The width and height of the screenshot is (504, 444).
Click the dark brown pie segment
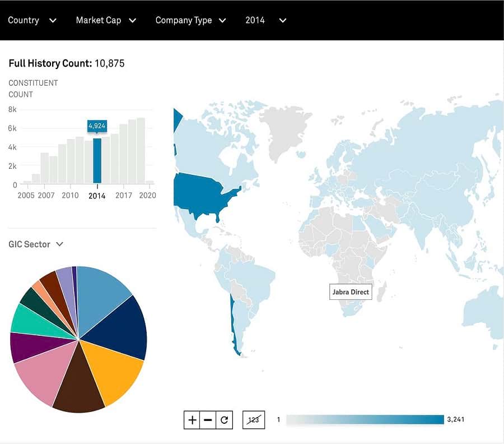[x=78, y=387]
